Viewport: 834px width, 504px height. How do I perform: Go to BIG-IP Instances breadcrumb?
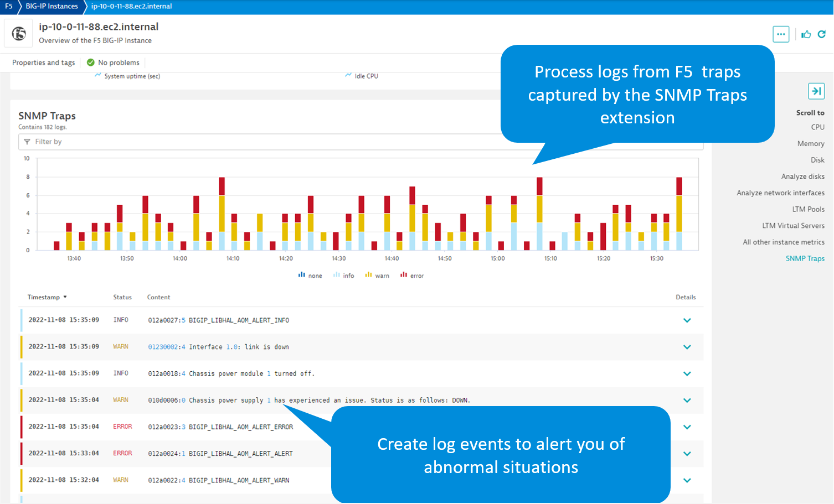point(52,7)
